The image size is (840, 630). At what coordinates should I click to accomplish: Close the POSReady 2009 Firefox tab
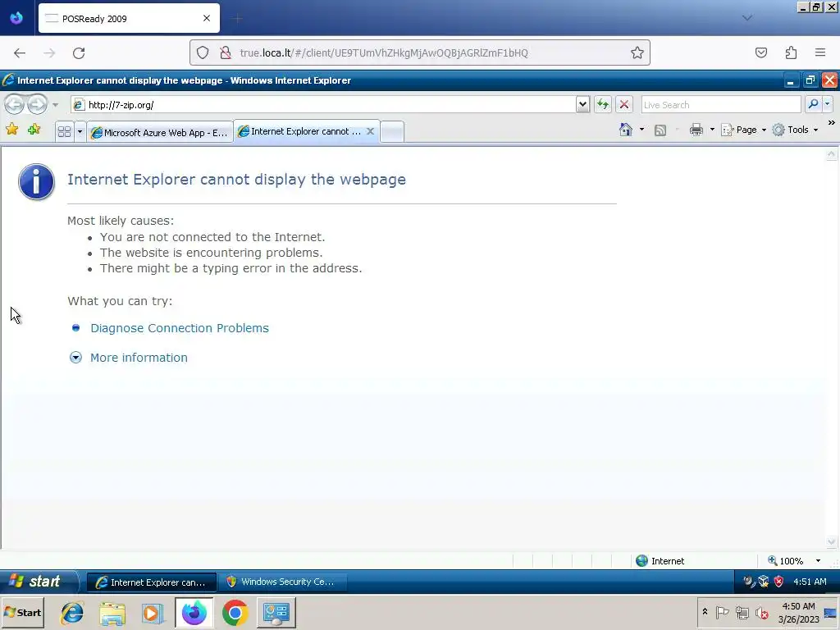pyautogui.click(x=207, y=18)
